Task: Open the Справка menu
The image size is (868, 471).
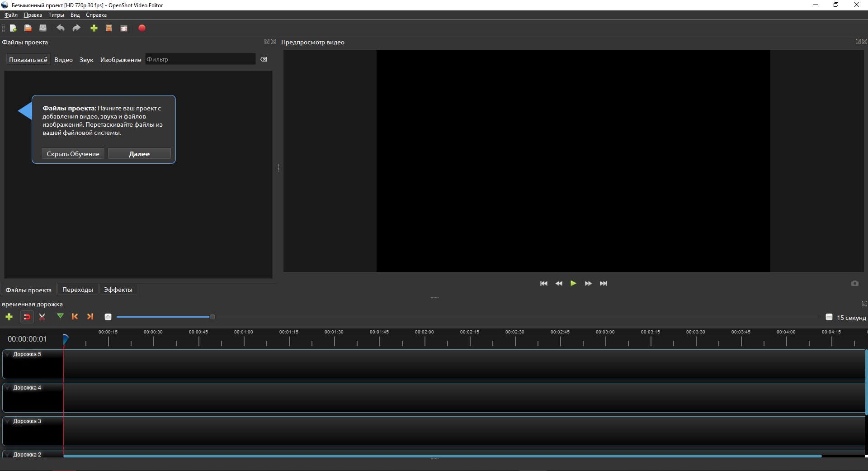Action: click(96, 15)
